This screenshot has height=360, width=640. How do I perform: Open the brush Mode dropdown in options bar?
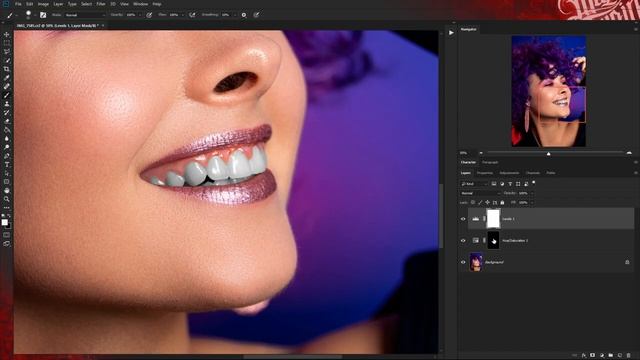[85, 15]
